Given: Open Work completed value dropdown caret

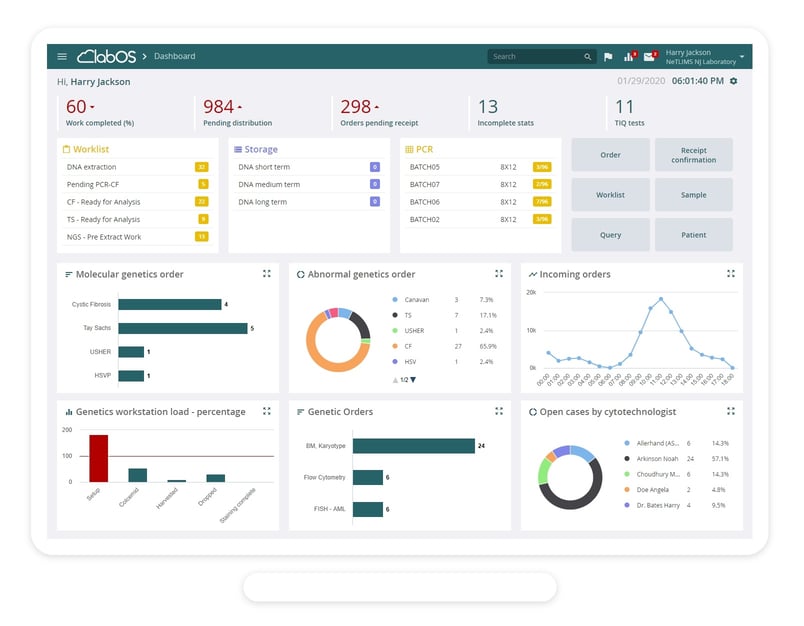Looking at the screenshot, I should point(93,107).
